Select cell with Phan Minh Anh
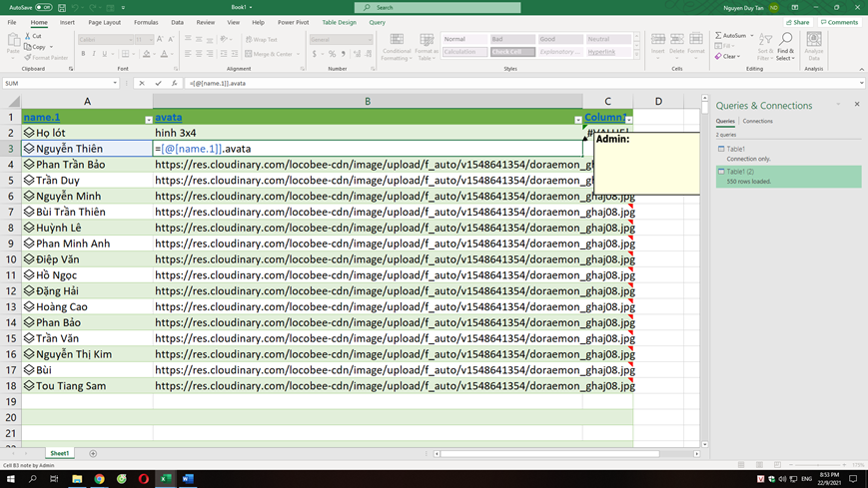 (x=87, y=244)
